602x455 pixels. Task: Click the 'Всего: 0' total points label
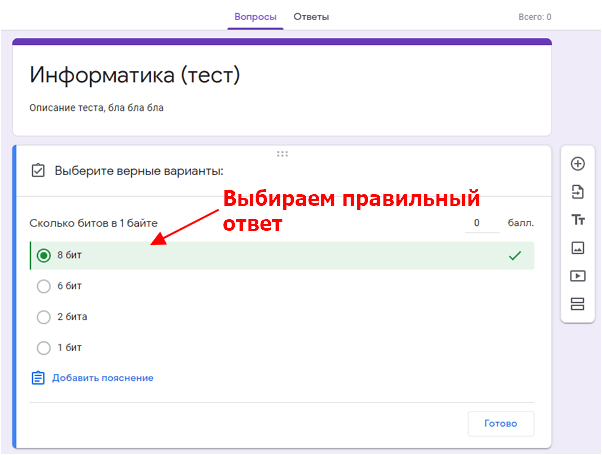(x=535, y=17)
